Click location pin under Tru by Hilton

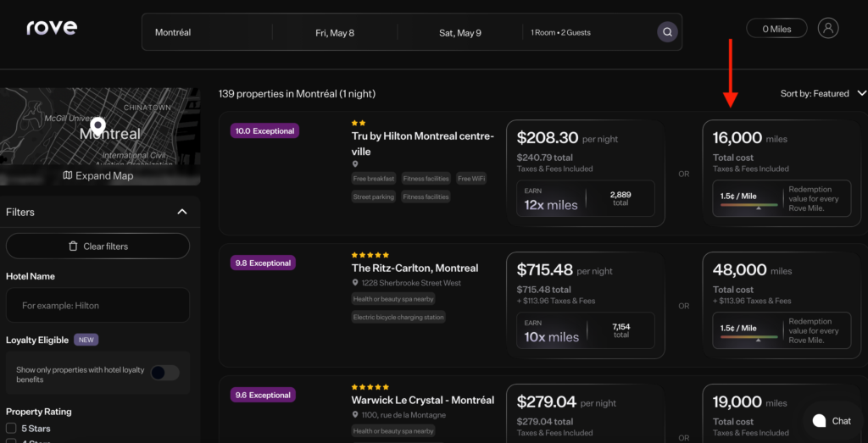(355, 164)
